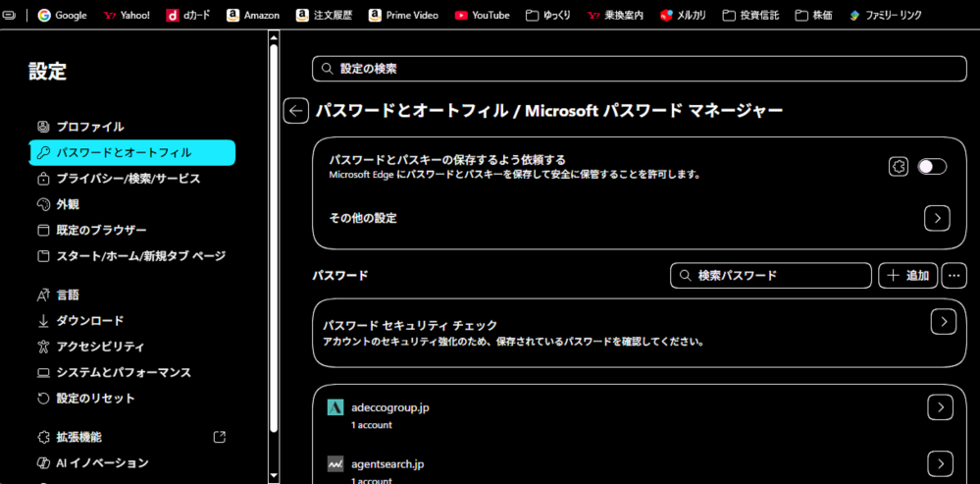Click the agentsearch.jp site icon
The image size is (980, 484).
335,464
